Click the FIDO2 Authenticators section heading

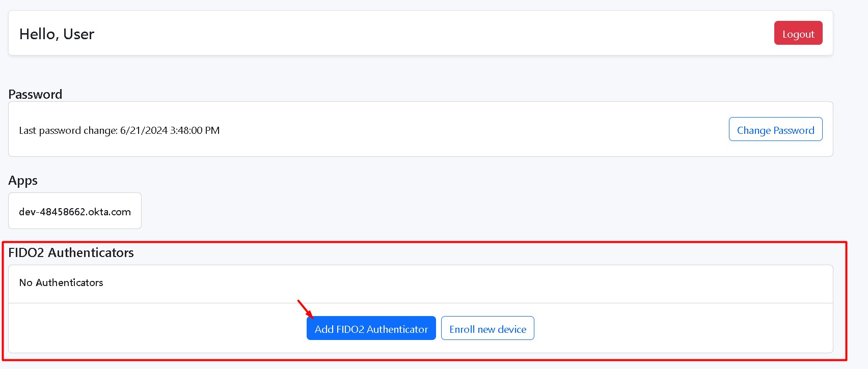[x=71, y=252]
